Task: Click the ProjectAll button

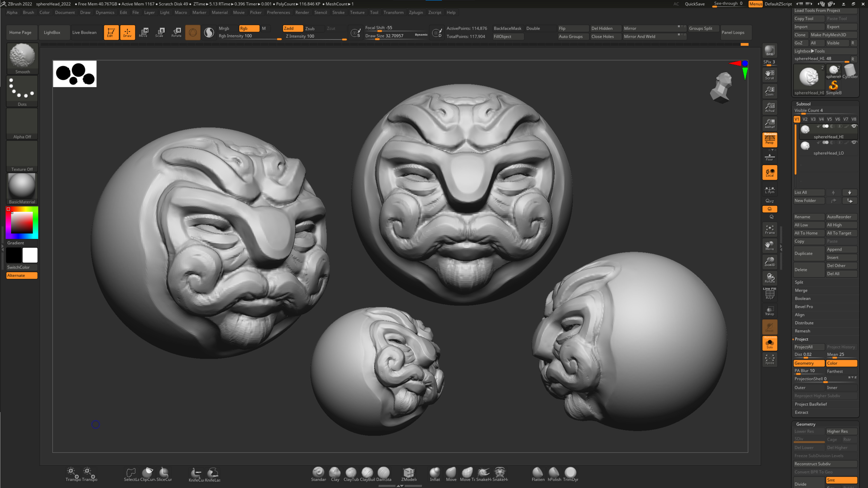Action: point(808,347)
